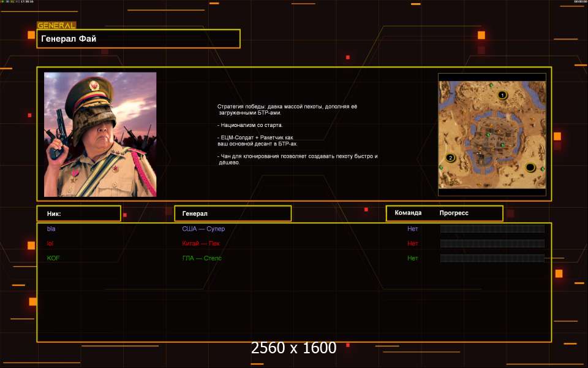Image resolution: width=588 pixels, height=368 pixels.
Task: Click the "Китай — Пех" general entry
Action: click(x=201, y=243)
